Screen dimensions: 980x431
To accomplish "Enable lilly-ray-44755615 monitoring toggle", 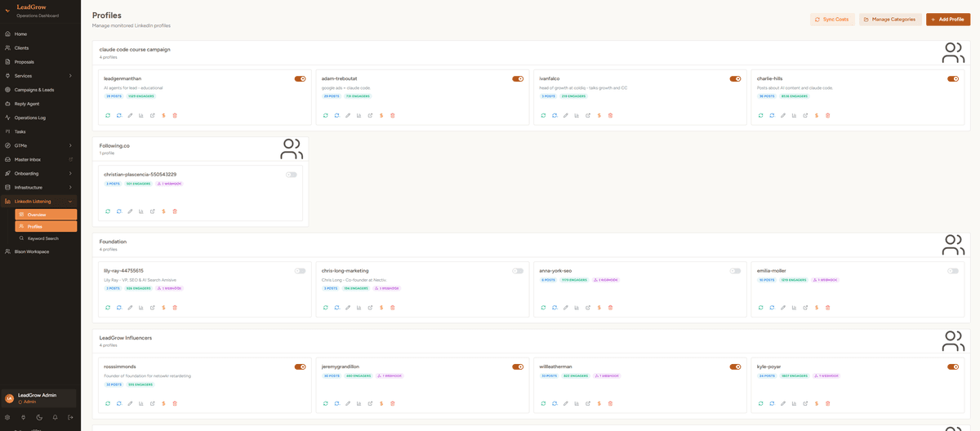I will point(300,271).
